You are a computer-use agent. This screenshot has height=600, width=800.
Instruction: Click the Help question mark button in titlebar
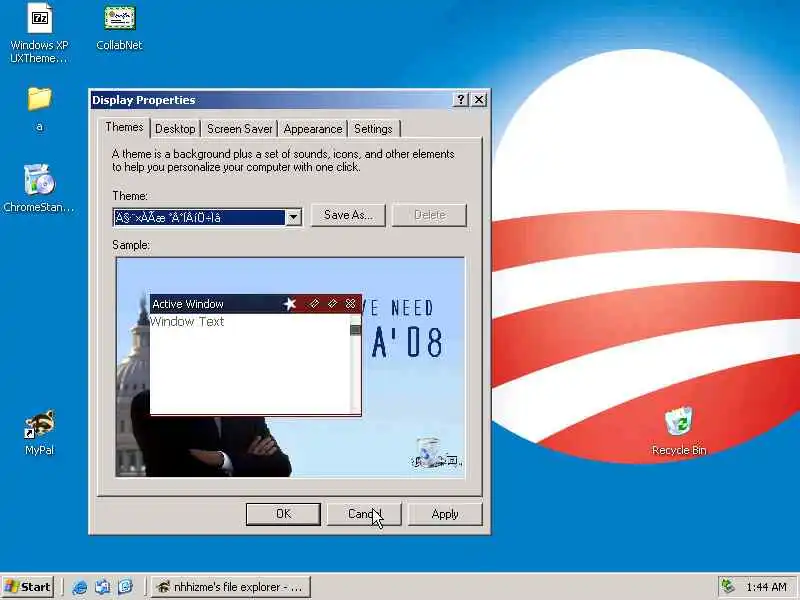[x=461, y=99]
